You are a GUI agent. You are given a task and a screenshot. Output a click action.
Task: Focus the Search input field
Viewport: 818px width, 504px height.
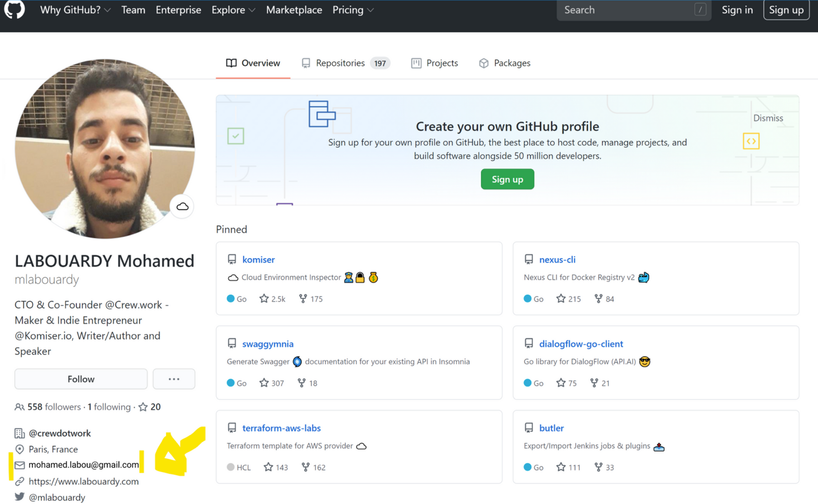click(626, 10)
